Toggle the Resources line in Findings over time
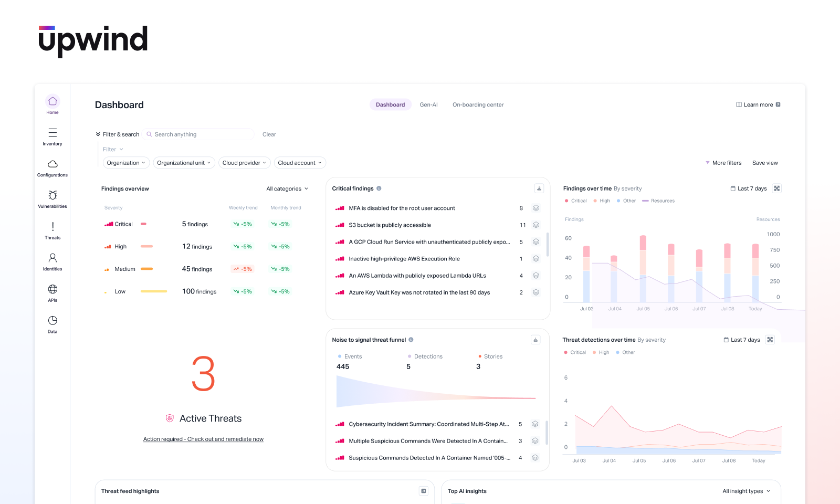The image size is (840, 504). tap(658, 201)
